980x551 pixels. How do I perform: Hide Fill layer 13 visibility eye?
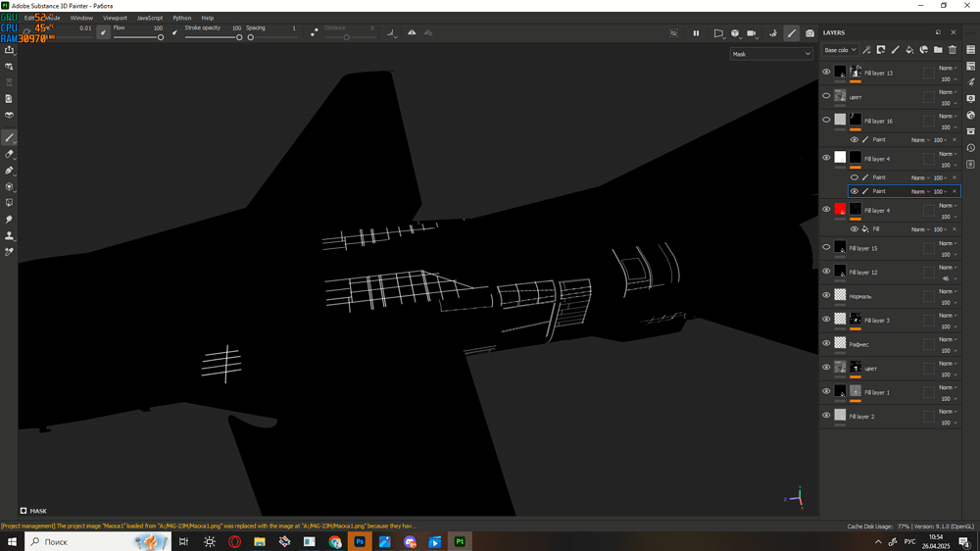(x=826, y=72)
